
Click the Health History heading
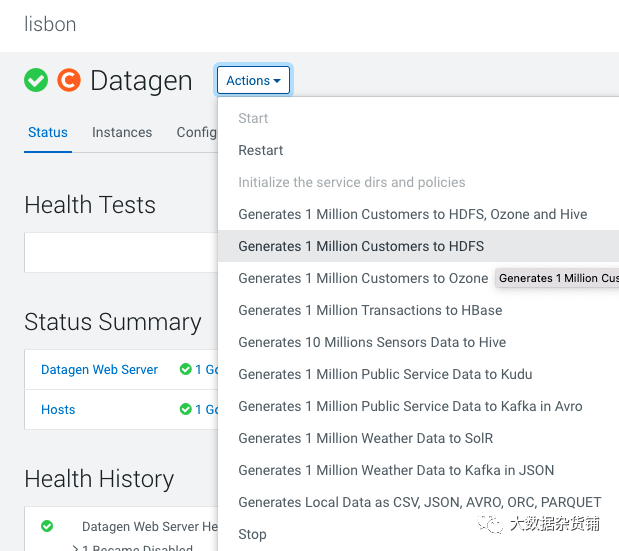(99, 479)
